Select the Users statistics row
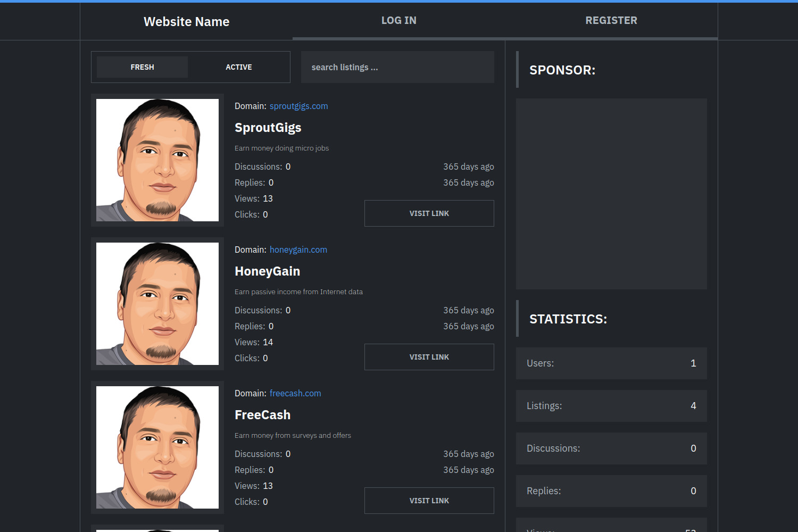The image size is (798, 532). [x=611, y=363]
